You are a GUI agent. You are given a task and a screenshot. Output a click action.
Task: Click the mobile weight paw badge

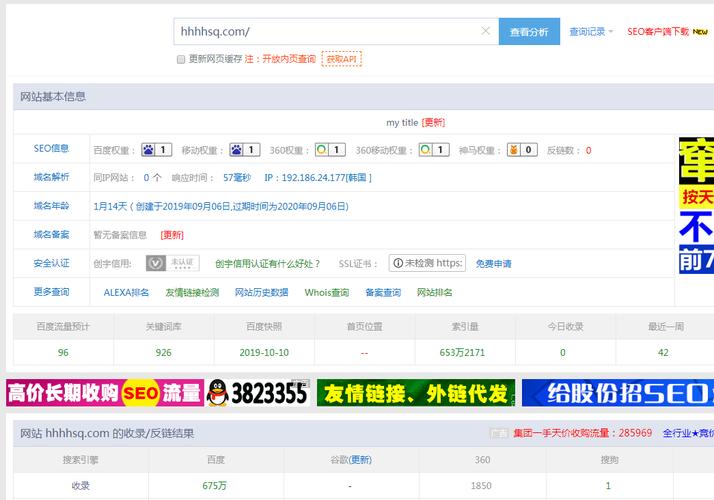click(244, 150)
